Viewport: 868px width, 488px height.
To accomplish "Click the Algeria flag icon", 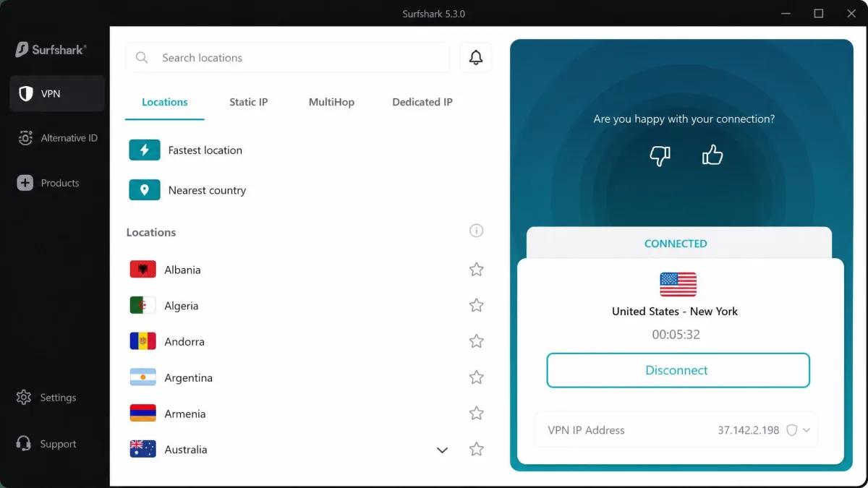I will pyautogui.click(x=143, y=306).
